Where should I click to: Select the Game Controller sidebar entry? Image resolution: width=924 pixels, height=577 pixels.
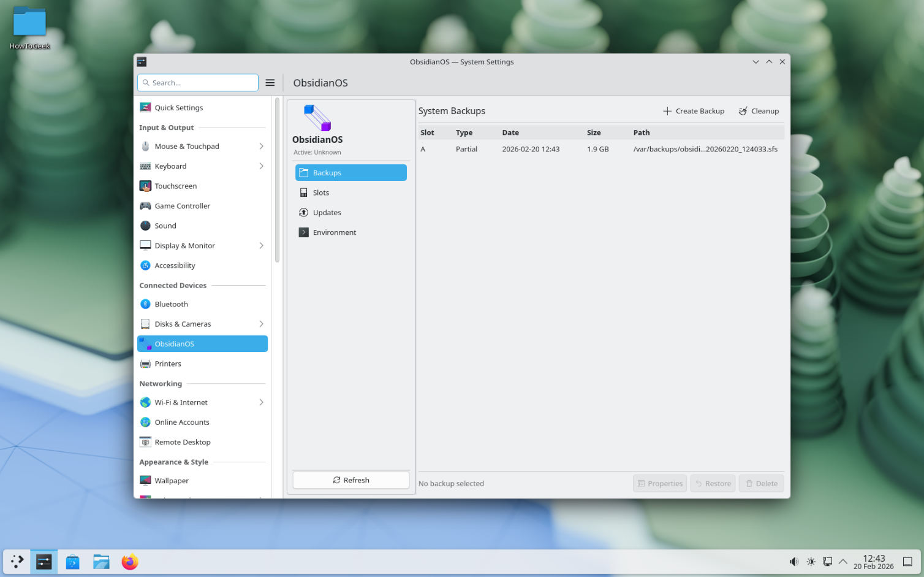tap(182, 206)
